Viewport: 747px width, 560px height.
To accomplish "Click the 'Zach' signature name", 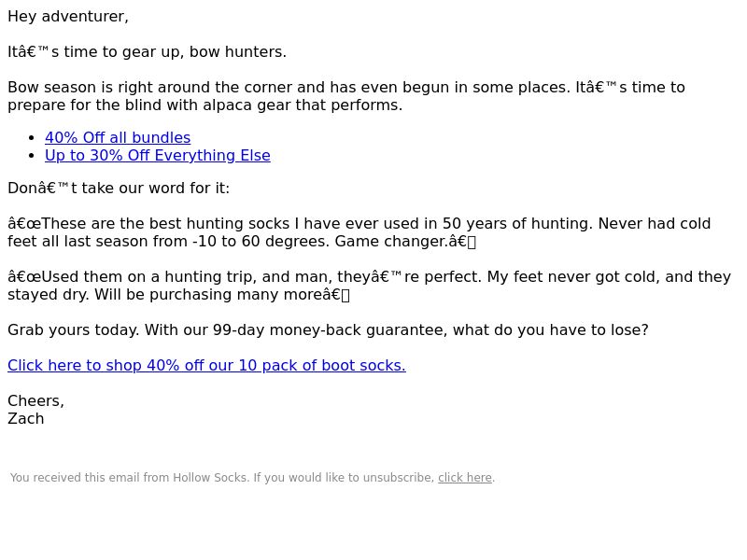I will point(26,419).
